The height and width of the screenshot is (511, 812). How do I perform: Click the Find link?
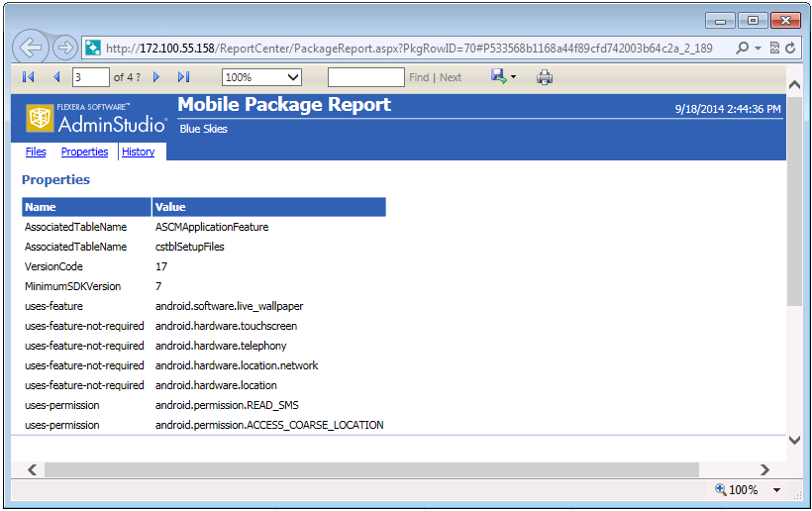tap(419, 77)
